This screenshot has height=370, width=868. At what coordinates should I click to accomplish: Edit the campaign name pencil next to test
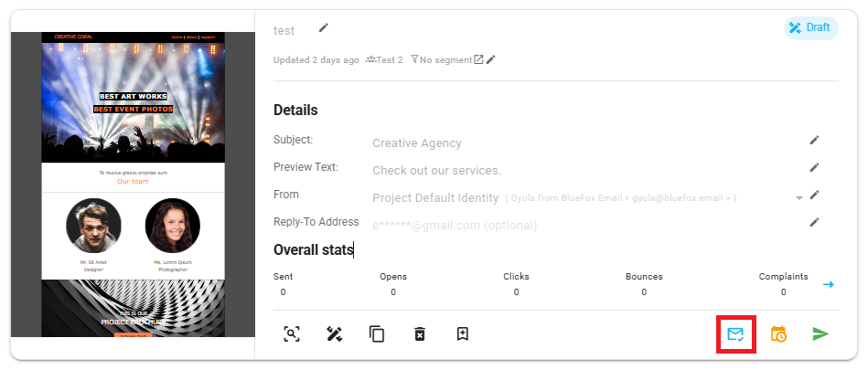point(324,27)
